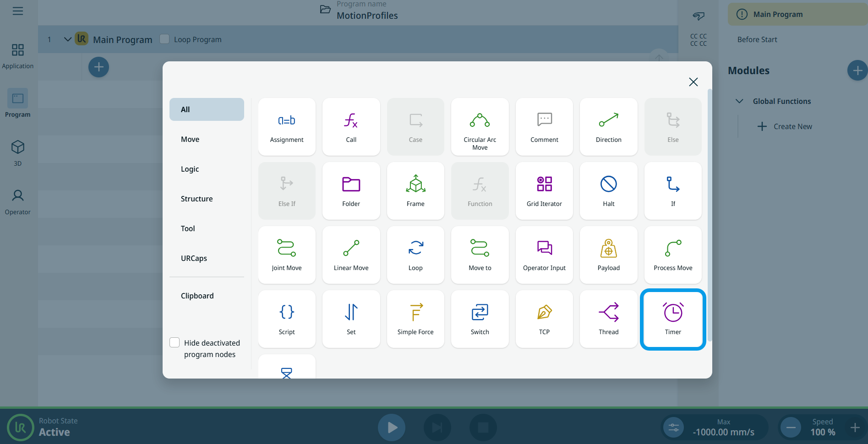This screenshot has width=868, height=444.
Task: Insert a Circular Arc Move node
Action: tap(480, 127)
